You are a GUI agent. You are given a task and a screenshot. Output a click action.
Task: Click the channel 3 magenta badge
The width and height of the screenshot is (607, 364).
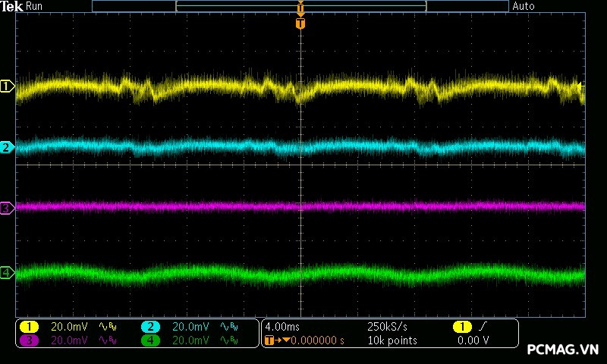click(28, 340)
